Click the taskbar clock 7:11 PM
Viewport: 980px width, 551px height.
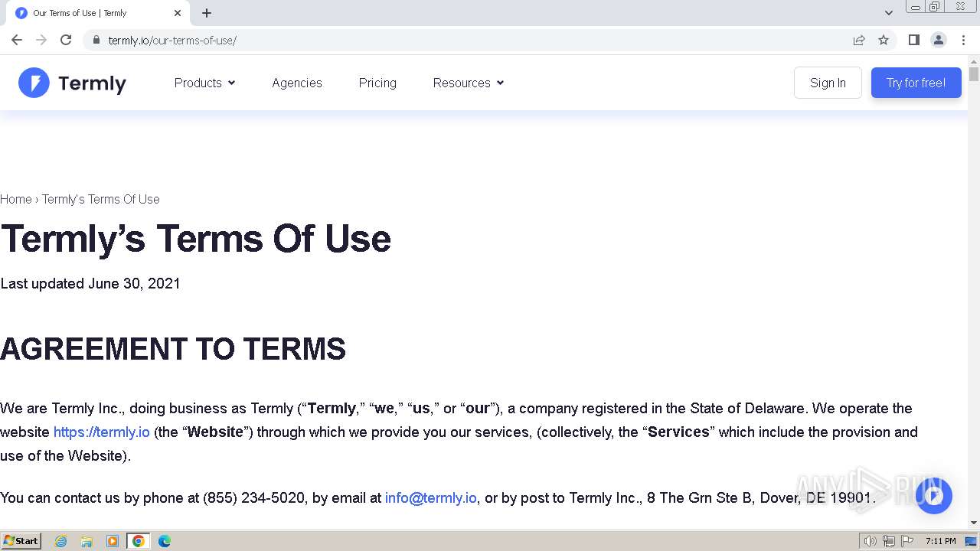tap(940, 541)
